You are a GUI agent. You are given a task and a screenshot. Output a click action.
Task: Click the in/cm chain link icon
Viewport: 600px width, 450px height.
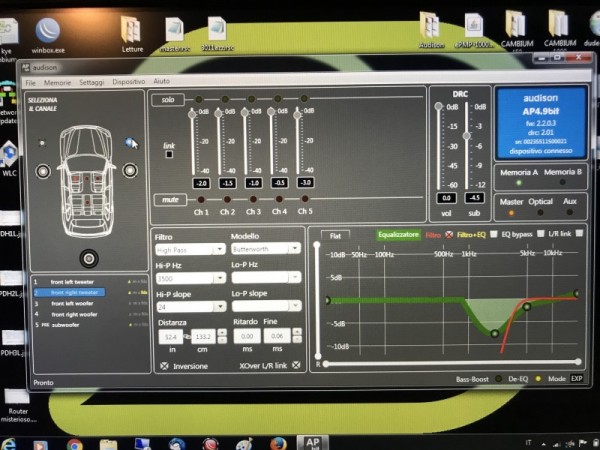187,337
